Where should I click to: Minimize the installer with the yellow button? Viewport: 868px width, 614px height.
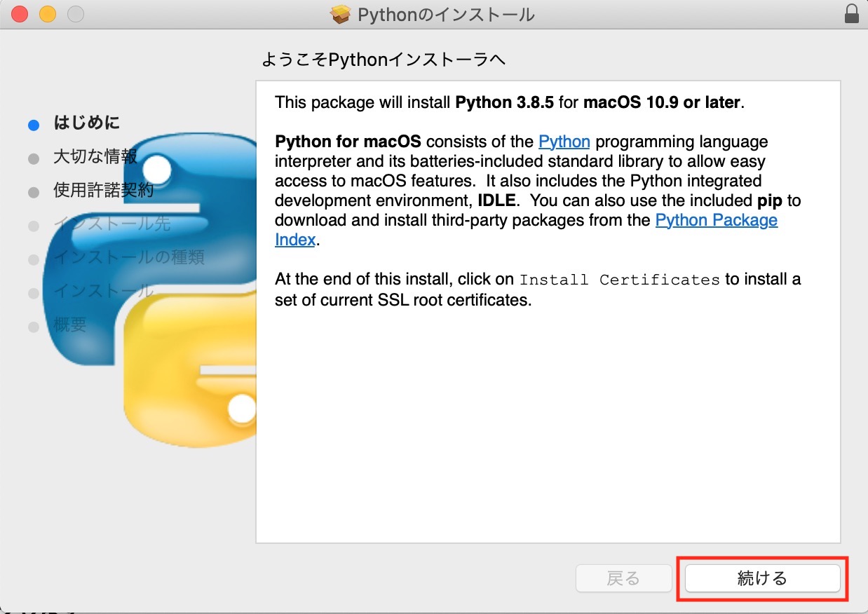46,13
